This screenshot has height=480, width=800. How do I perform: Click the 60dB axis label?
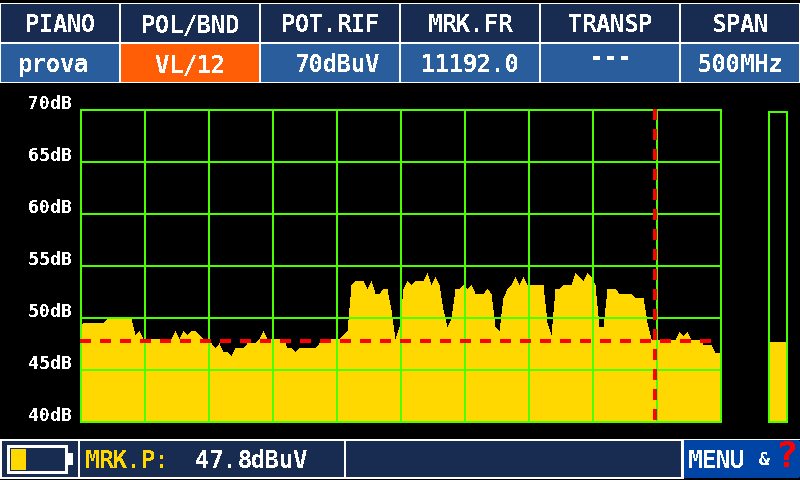(x=50, y=207)
